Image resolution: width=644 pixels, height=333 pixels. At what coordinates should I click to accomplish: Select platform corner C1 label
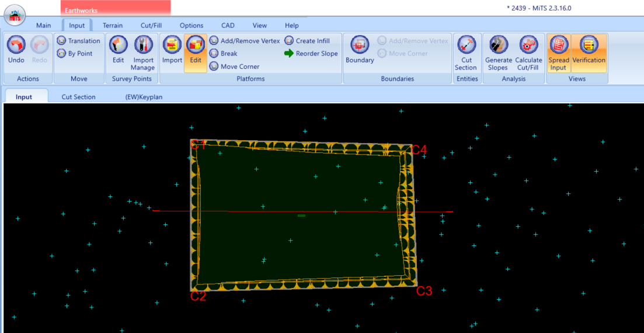point(198,145)
